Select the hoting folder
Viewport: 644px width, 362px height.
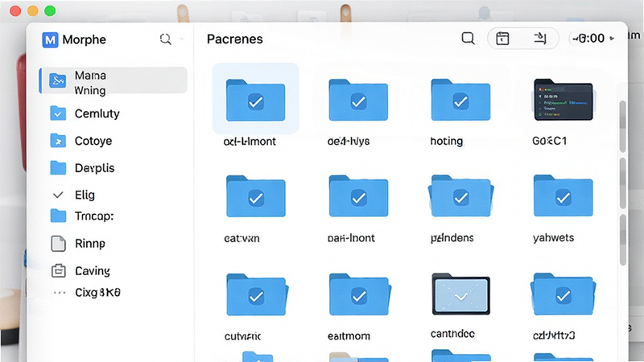(x=460, y=100)
